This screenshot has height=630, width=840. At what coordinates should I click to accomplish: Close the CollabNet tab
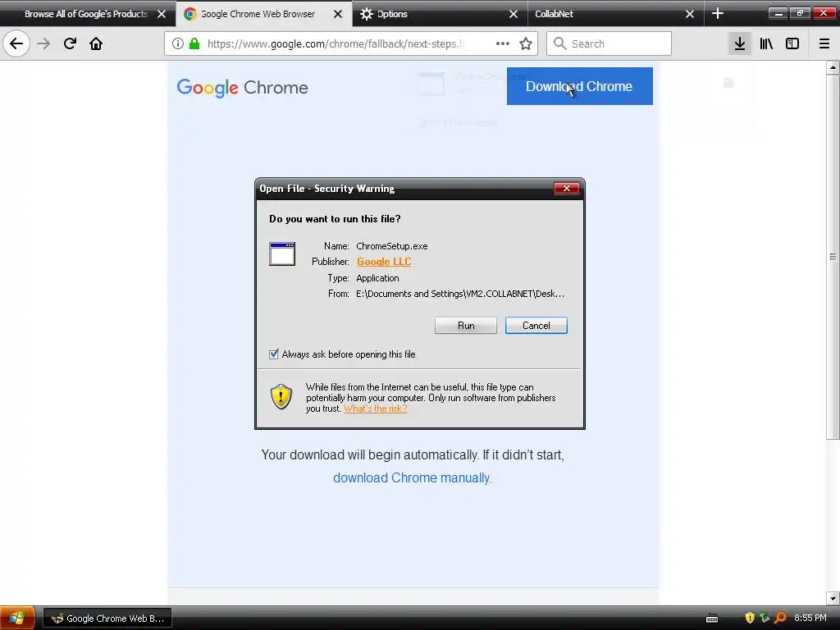click(689, 14)
